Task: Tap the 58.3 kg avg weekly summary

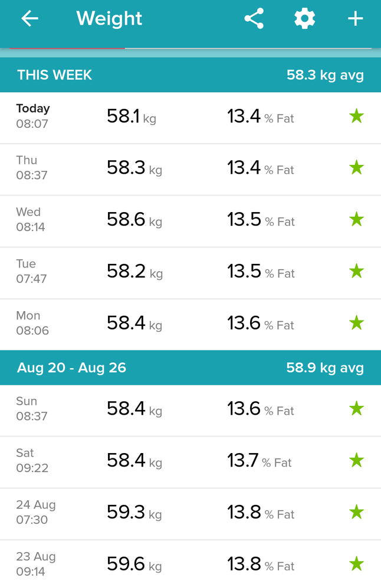Action: click(x=325, y=75)
